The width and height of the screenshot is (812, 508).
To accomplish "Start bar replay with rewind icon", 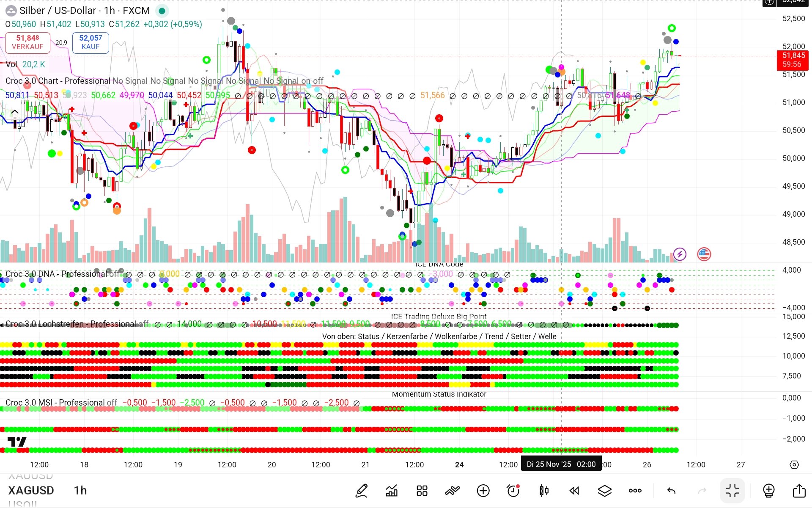I will pos(574,491).
